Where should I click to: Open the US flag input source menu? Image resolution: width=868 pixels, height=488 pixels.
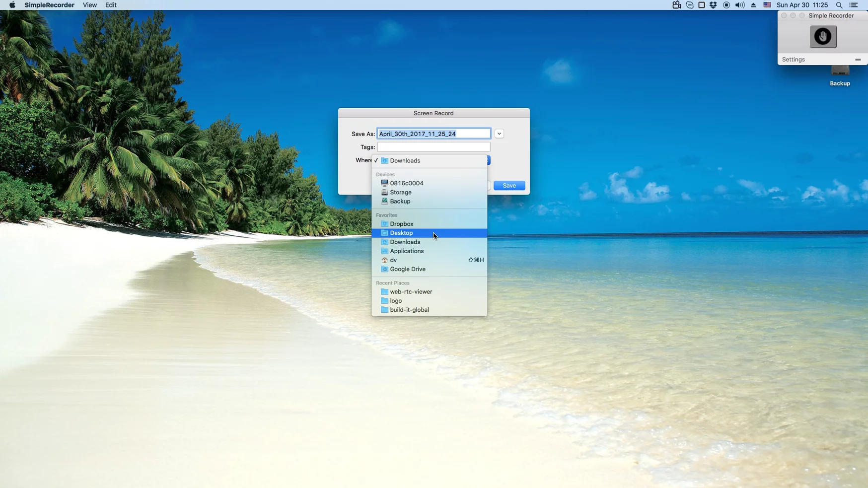767,5
